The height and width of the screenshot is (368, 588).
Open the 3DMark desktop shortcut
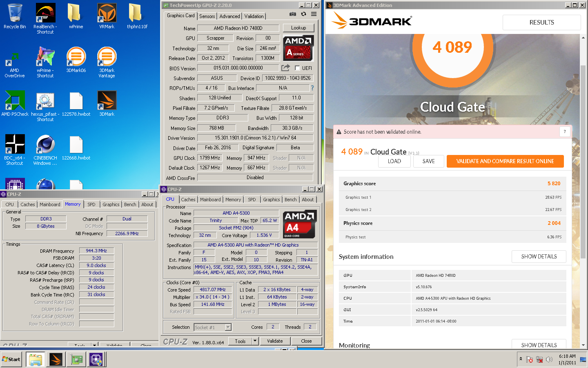click(x=107, y=104)
